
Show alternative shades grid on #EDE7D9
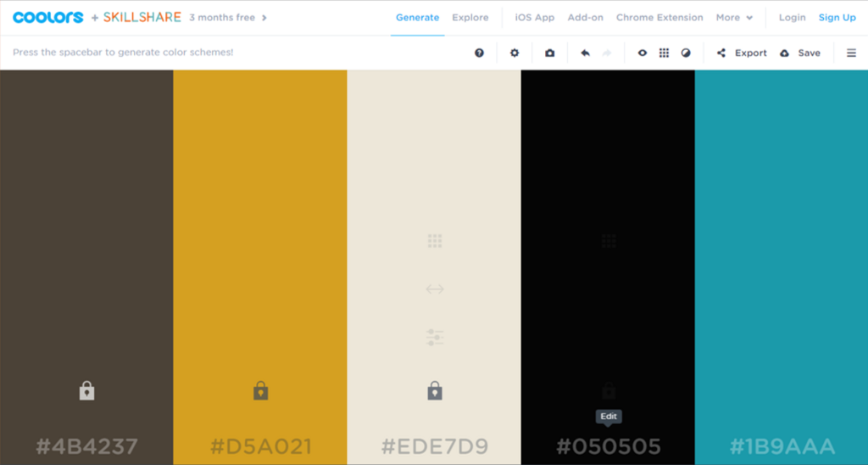[435, 240]
